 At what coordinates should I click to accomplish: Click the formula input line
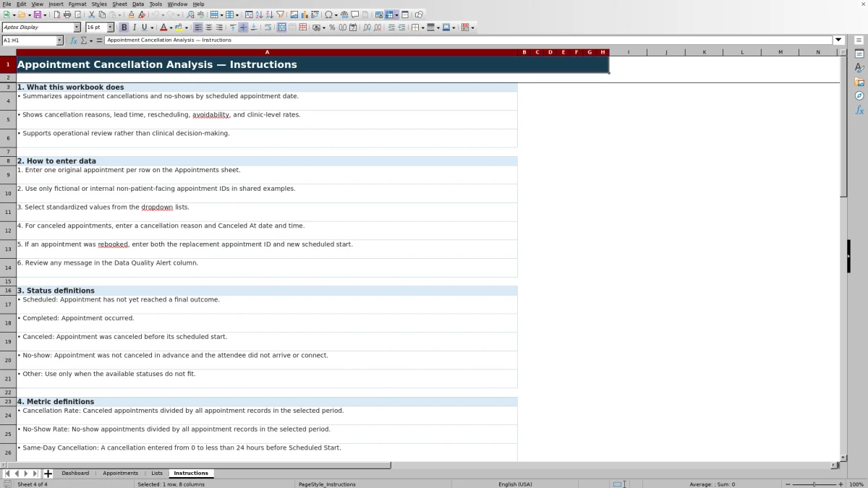pos(469,40)
